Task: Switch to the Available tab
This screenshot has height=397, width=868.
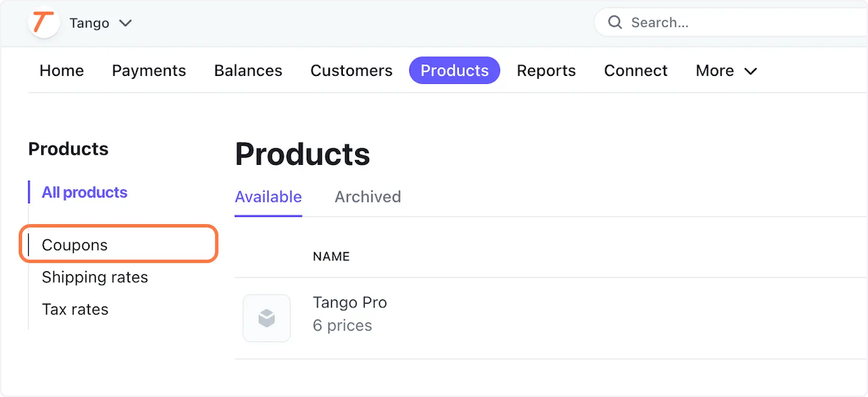Action: click(268, 197)
